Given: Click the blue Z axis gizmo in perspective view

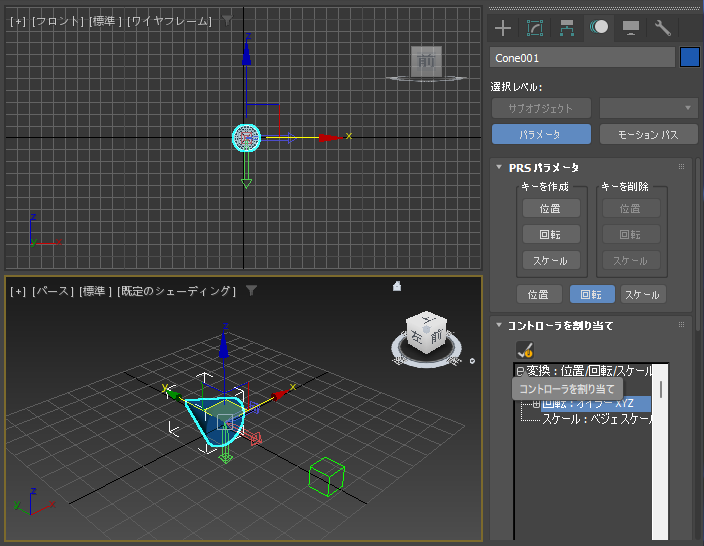Looking at the screenshot, I should [x=224, y=344].
